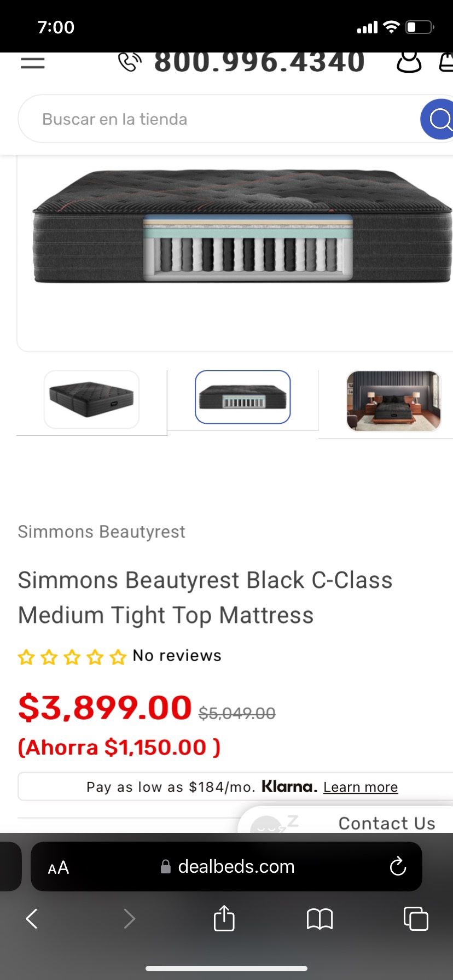Tap the phone call icon next to 800.996.4340

point(130,61)
